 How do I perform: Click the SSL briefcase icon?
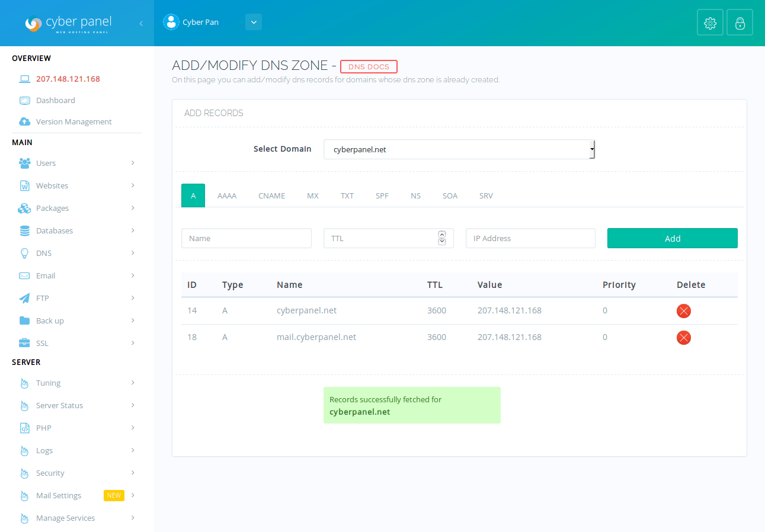click(24, 343)
